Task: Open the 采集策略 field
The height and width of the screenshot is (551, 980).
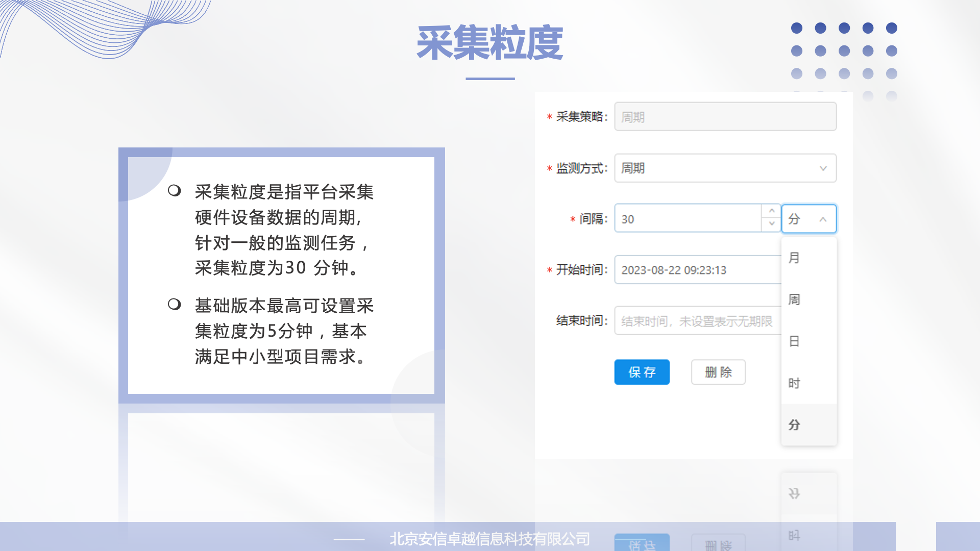Action: 725,117
